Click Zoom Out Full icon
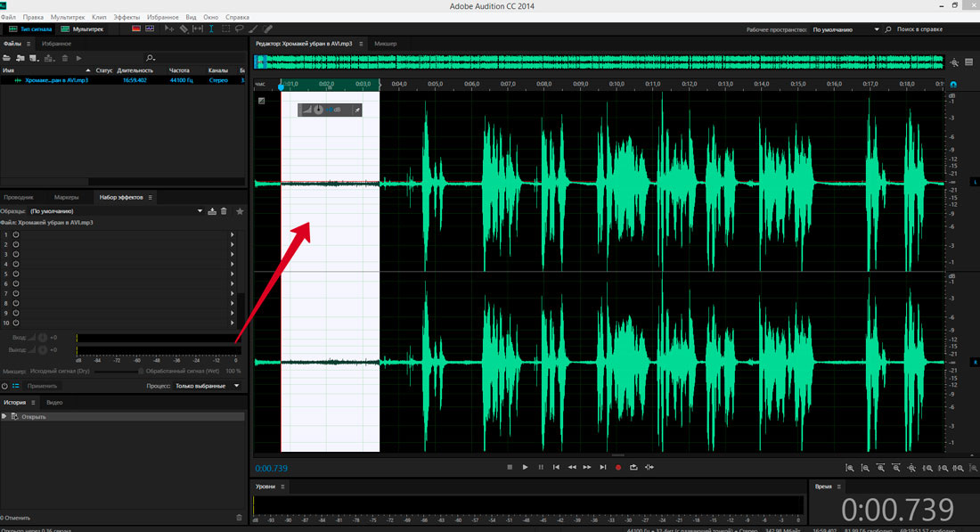The width and height of the screenshot is (980, 532). [912, 468]
